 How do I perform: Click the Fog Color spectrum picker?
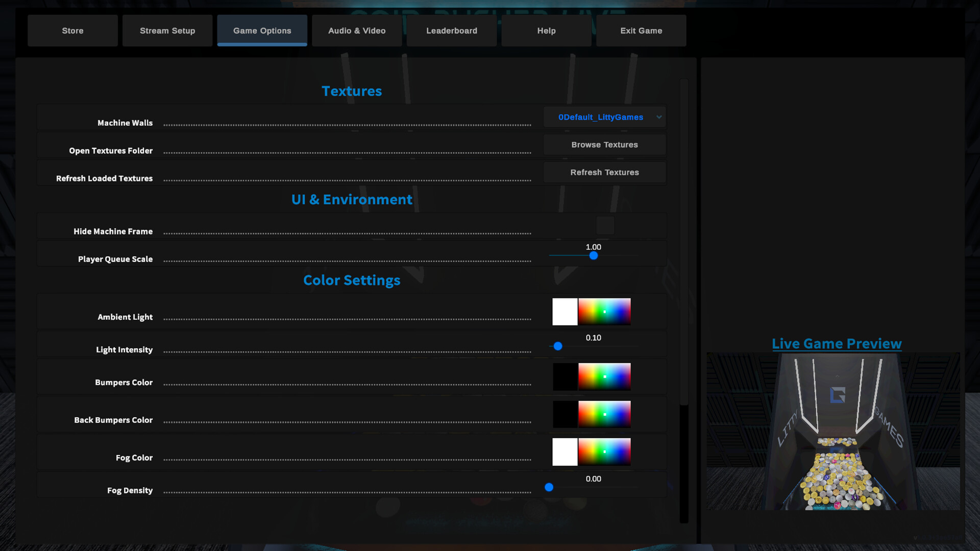pos(604,452)
